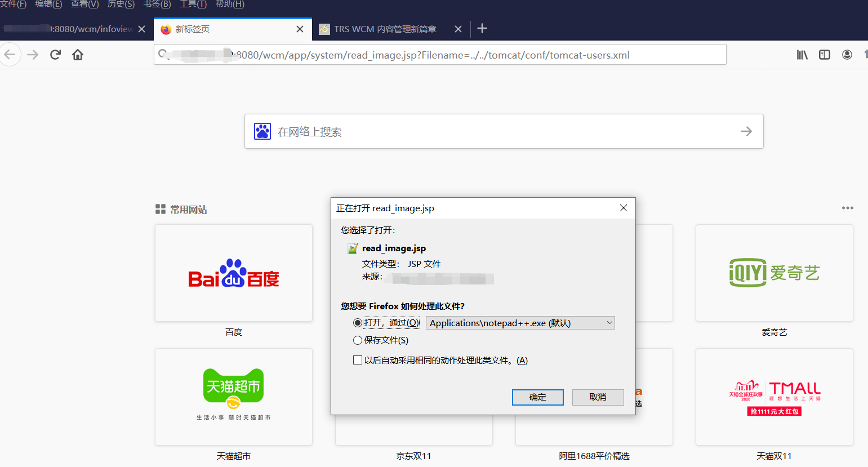
Task: Open the 天猫双11 site thumbnail
Action: pyautogui.click(x=774, y=397)
